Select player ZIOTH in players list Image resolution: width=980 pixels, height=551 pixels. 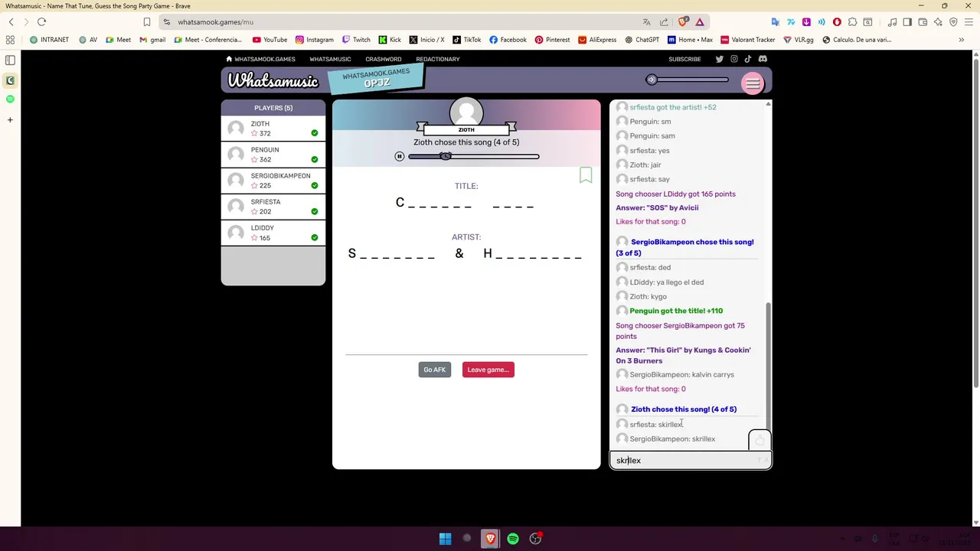pos(273,129)
